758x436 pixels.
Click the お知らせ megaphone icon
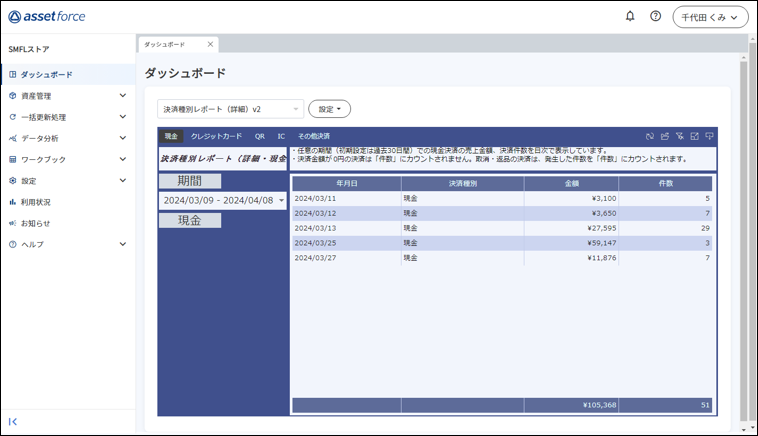[13, 223]
